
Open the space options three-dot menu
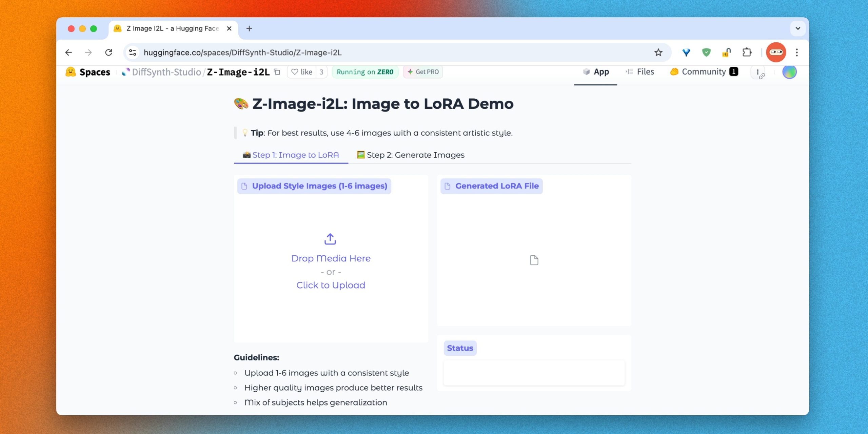point(758,72)
